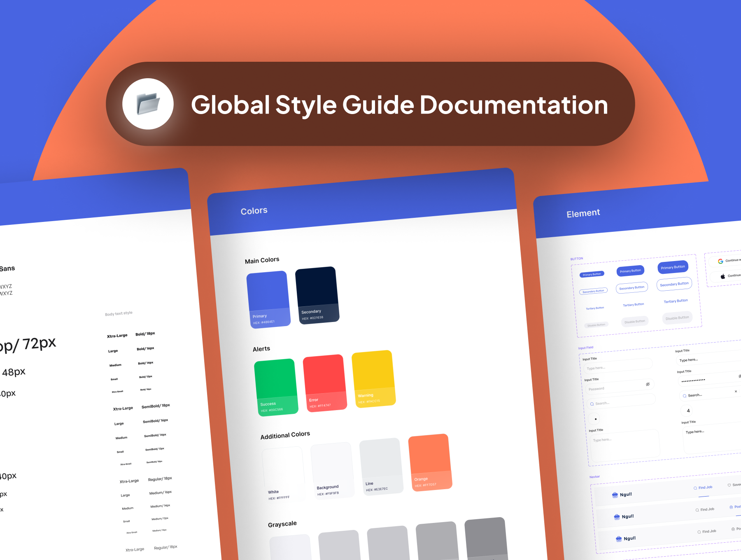Click the folder icon in the title banner
The width and height of the screenshot is (741, 560).
[x=148, y=104]
